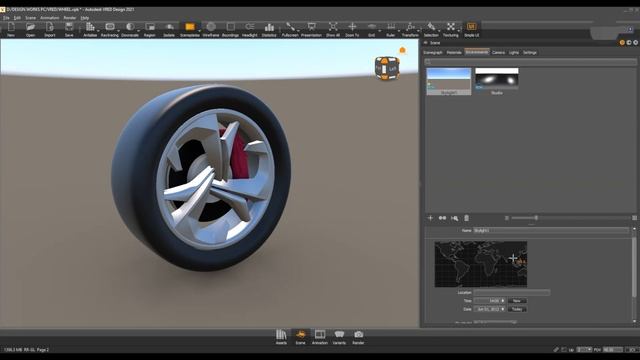
Task: Open the Animation menu
Action: pos(50,18)
